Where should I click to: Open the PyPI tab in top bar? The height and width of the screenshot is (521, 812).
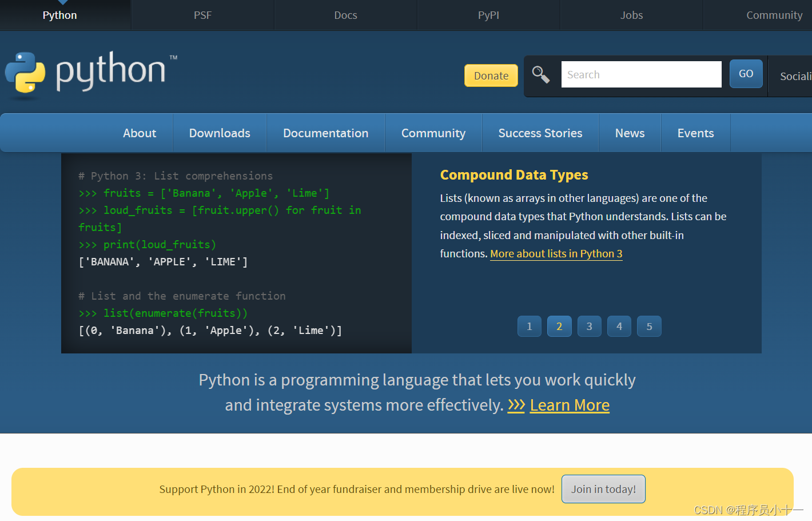(x=489, y=15)
